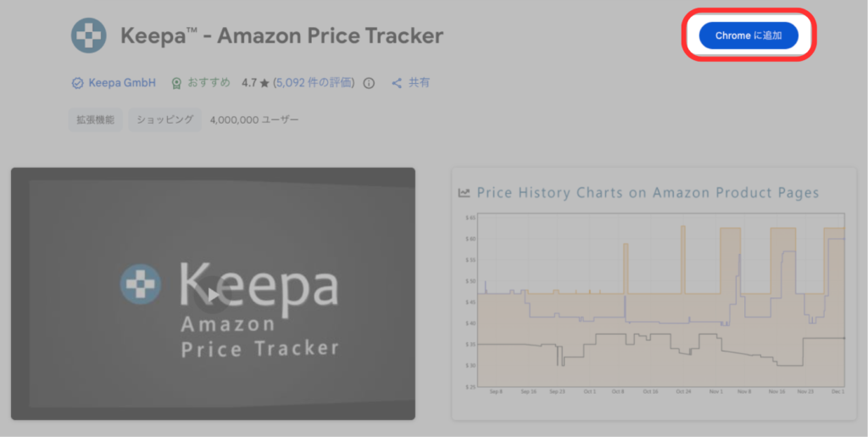868x437 pixels.
Task: Click the Keepa logo icon beside the title
Action: coord(89,36)
